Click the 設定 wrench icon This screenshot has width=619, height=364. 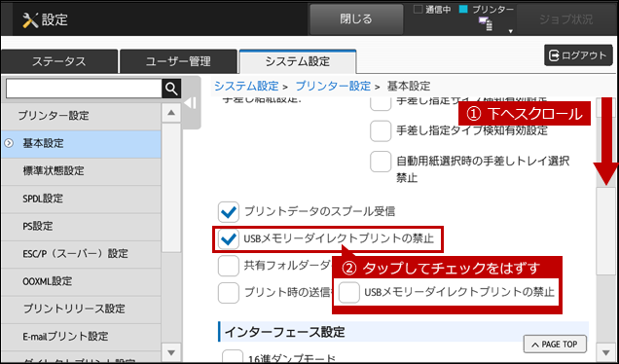tap(30, 19)
